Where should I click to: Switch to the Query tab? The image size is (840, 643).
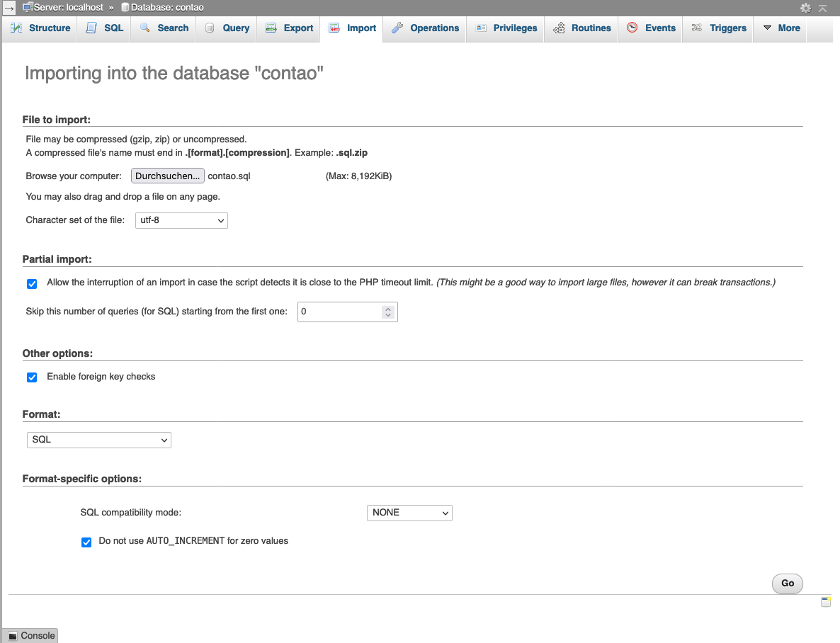pyautogui.click(x=227, y=28)
